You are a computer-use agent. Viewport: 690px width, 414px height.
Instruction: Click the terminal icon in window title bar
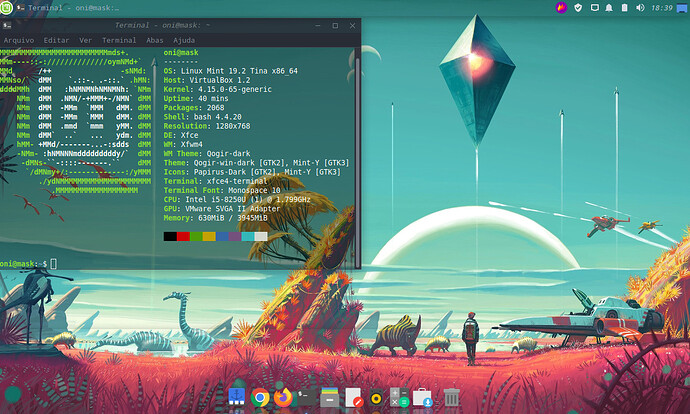[x=7, y=25]
